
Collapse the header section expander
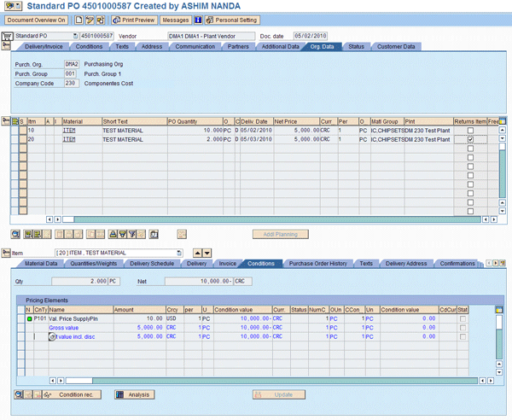tap(7, 46)
